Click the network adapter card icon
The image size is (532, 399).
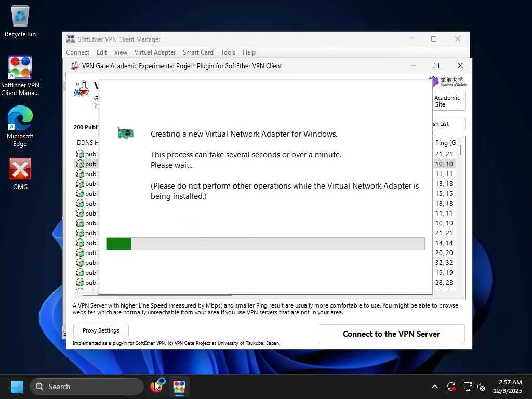(x=125, y=133)
